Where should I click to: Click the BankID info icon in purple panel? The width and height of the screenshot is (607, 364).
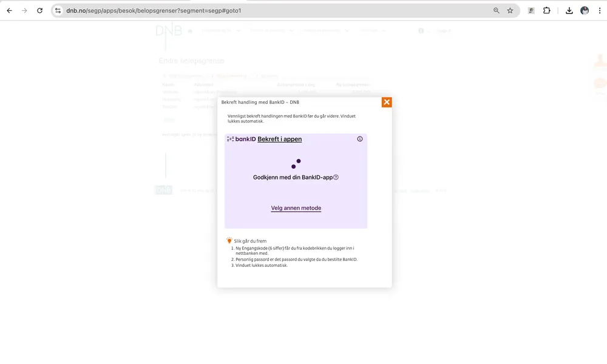[x=360, y=139]
